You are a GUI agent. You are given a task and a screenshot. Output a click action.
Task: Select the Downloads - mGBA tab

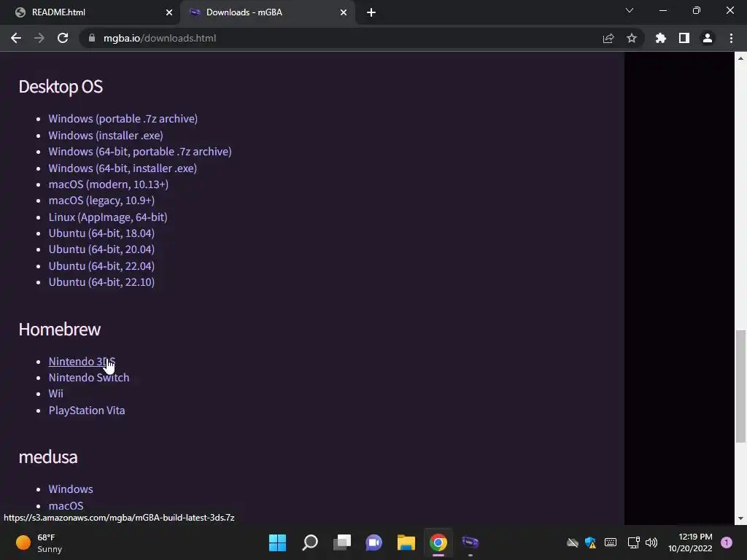coord(268,12)
